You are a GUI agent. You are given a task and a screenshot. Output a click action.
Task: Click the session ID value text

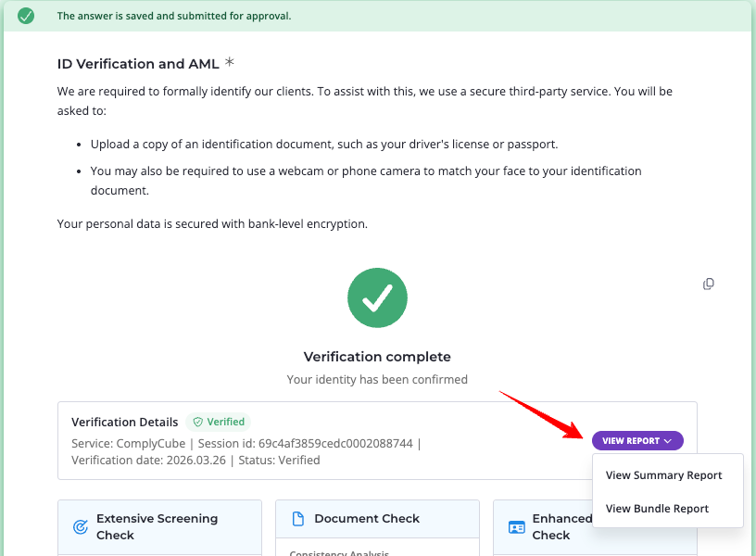click(342, 444)
